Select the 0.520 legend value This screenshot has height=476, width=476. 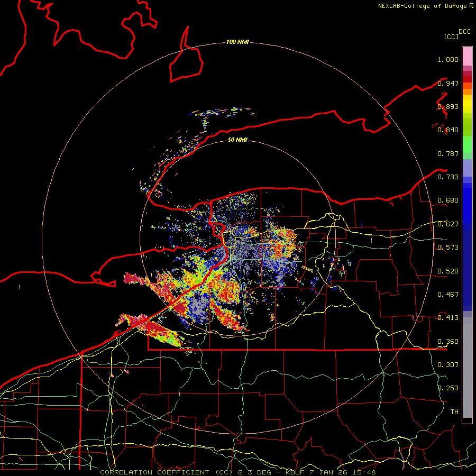click(x=448, y=271)
